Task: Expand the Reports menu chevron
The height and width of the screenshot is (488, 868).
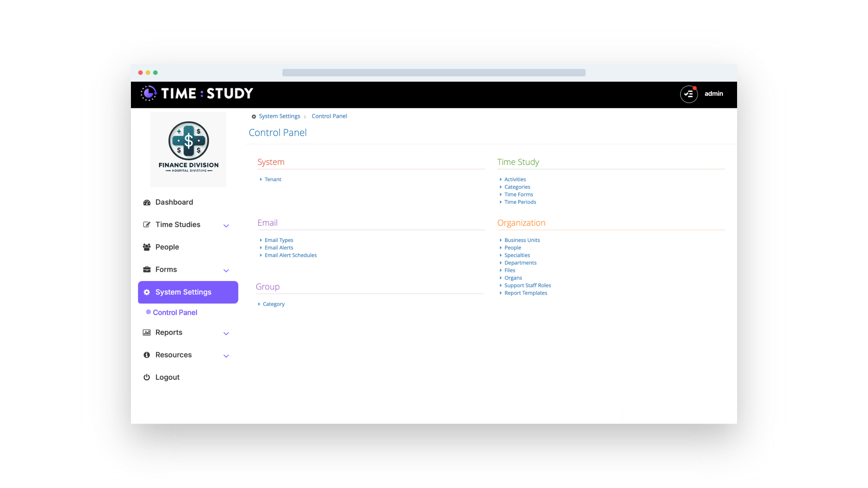Action: coord(226,334)
